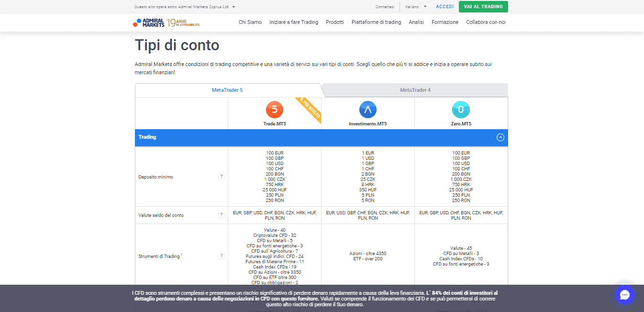This screenshot has width=644, height=312.
Task: Switch to MetaTrader 4 tab
Action: click(x=415, y=90)
